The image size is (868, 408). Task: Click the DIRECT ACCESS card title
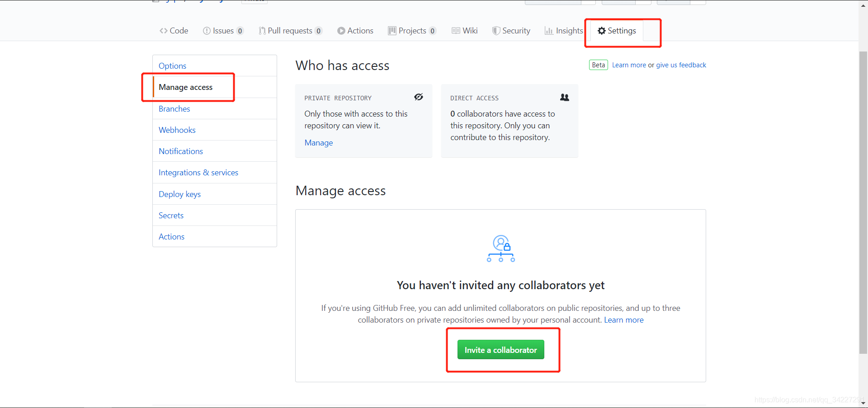[x=474, y=98]
